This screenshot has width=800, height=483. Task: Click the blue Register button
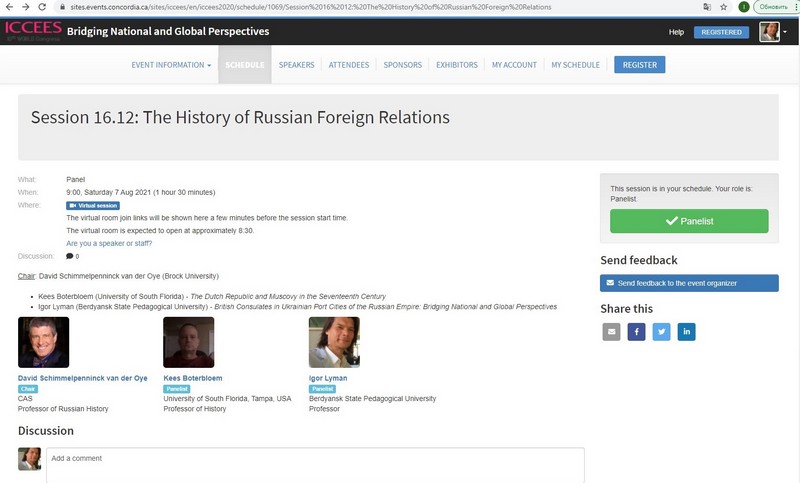[639, 65]
